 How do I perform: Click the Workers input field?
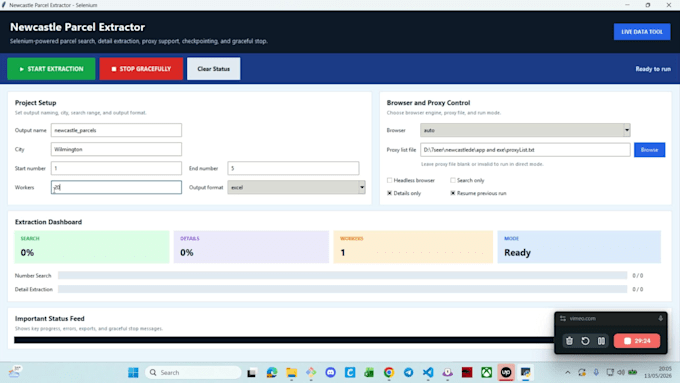pos(116,187)
